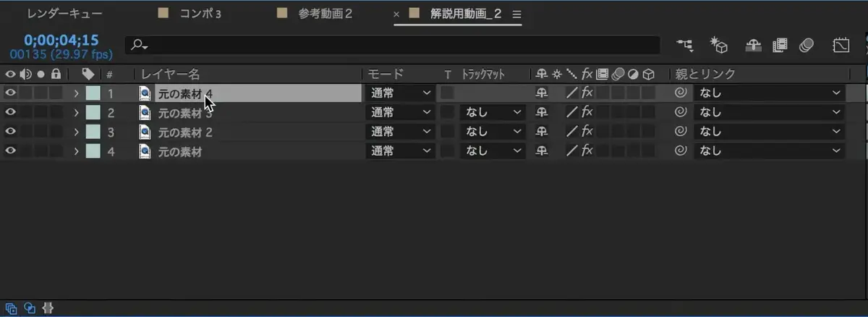
Task: Hide layer 元の素材 4 with eye icon
Action: pyautogui.click(x=10, y=93)
